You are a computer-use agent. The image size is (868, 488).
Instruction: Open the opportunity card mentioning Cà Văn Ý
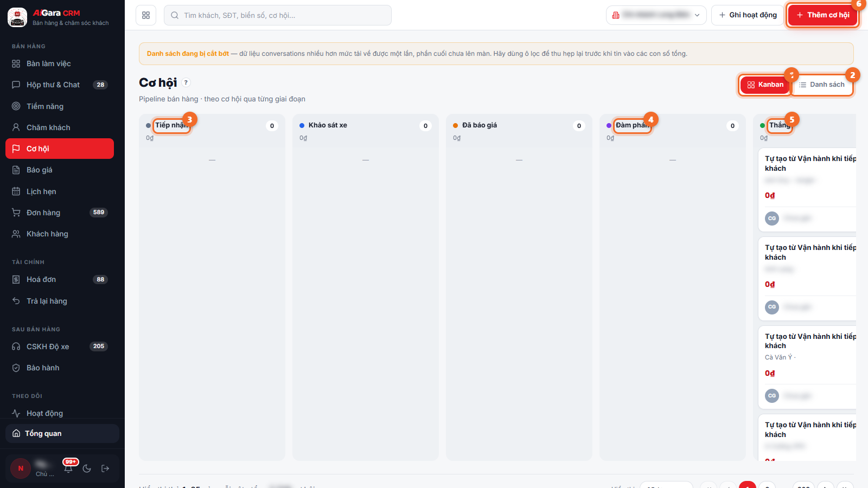[x=807, y=367]
